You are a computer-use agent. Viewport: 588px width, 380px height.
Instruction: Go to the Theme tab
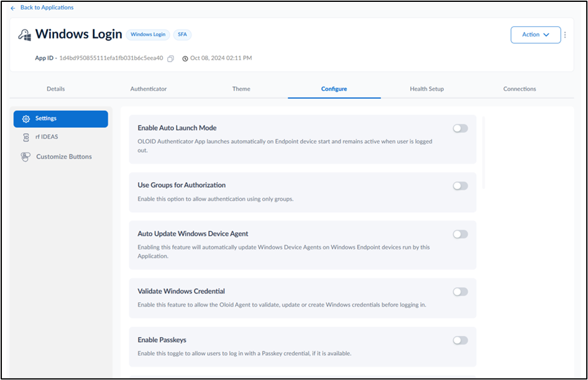pyautogui.click(x=241, y=89)
